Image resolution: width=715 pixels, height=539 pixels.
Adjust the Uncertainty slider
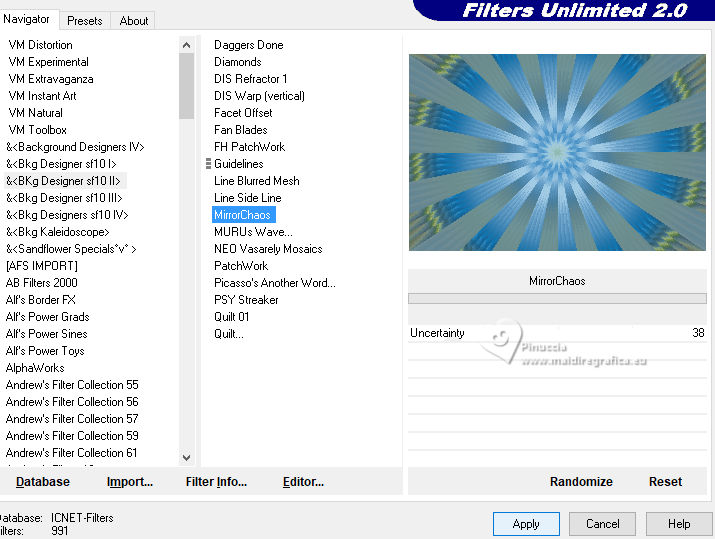click(557, 333)
